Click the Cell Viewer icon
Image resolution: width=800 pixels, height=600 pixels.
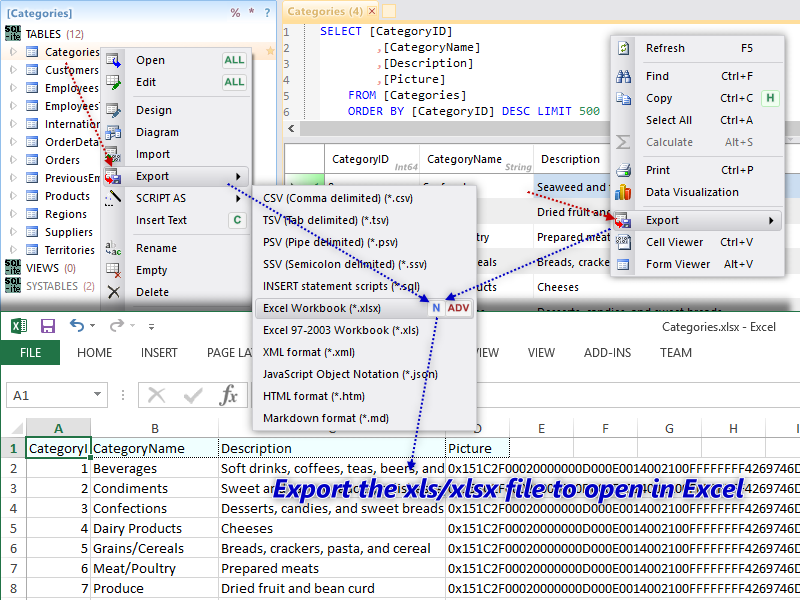623,242
